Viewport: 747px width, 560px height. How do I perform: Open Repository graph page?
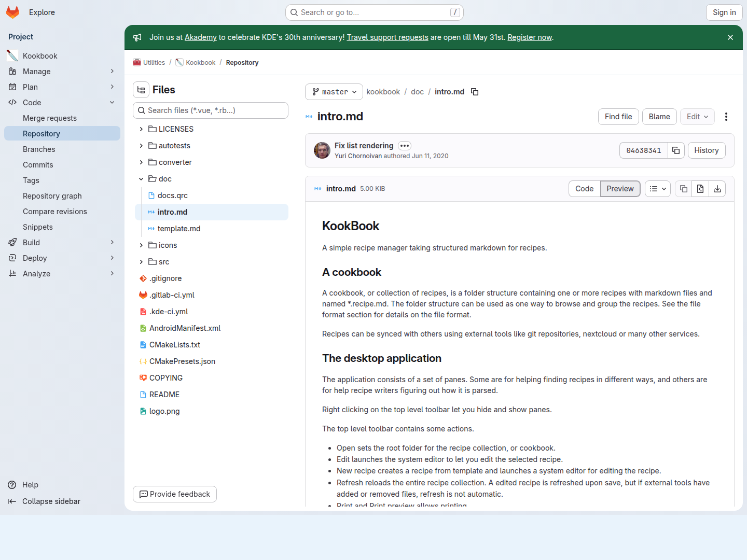pos(62,196)
